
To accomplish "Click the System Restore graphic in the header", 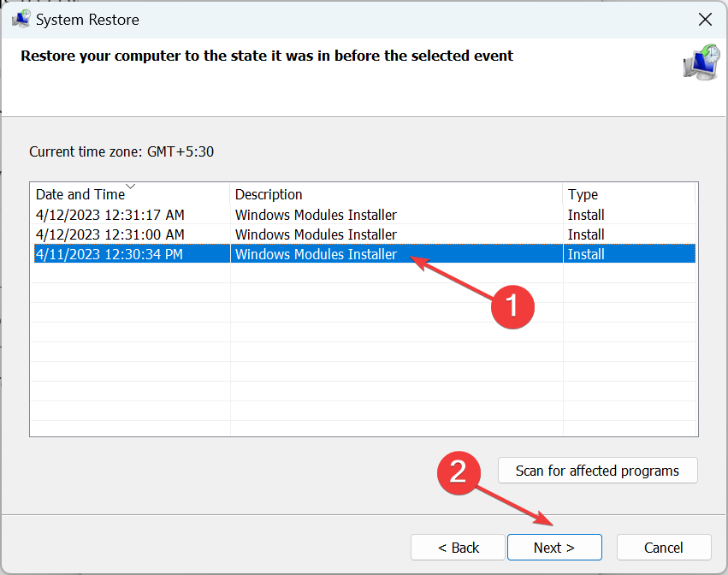I will pyautogui.click(x=701, y=63).
